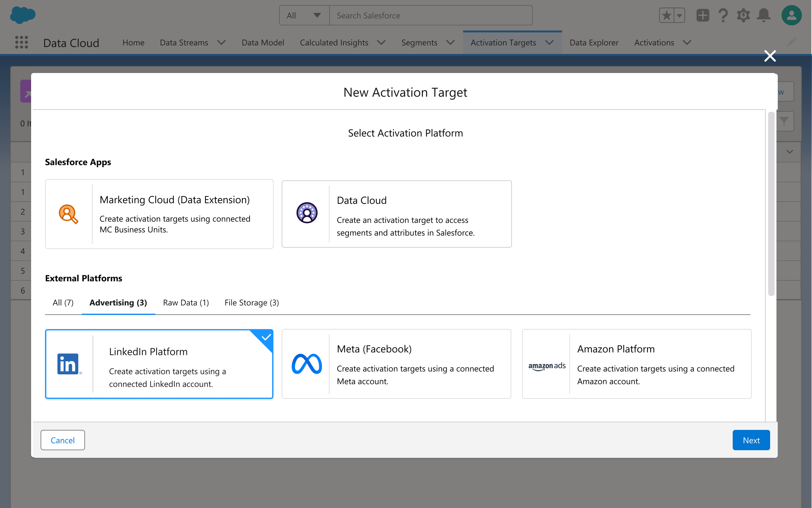The width and height of the screenshot is (812, 508).
Task: Open the Data Streams tab
Action: (x=184, y=42)
